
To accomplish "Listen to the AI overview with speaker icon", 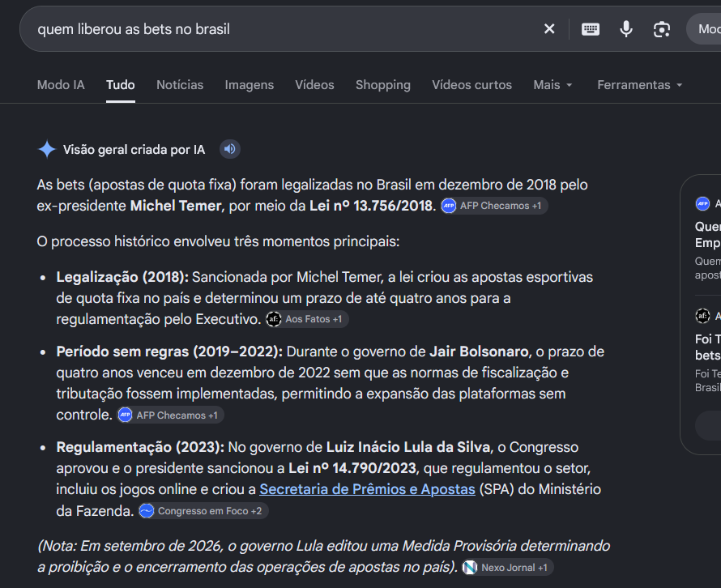I will [x=230, y=149].
